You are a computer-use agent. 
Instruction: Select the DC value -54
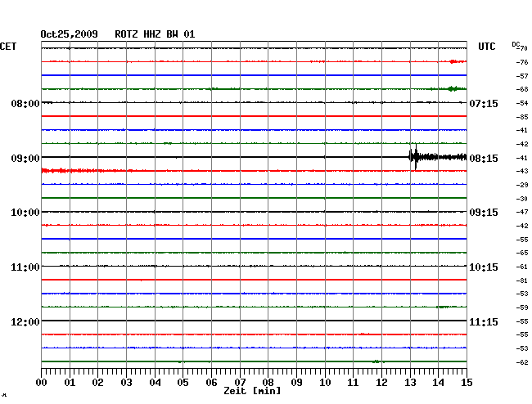pos(522,103)
